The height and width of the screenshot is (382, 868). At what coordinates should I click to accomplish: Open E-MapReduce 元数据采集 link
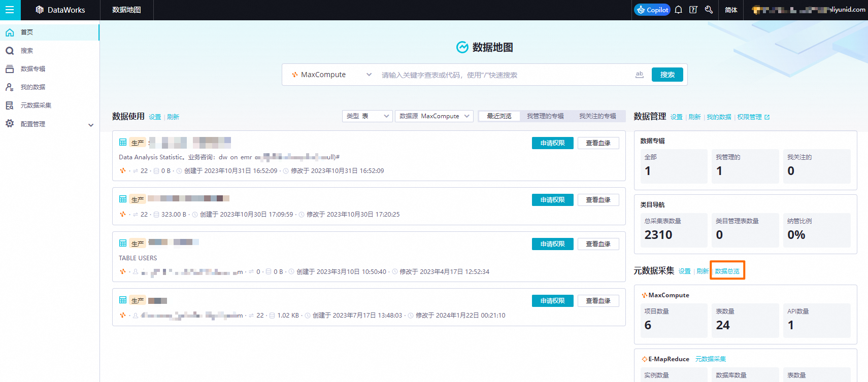coord(711,359)
